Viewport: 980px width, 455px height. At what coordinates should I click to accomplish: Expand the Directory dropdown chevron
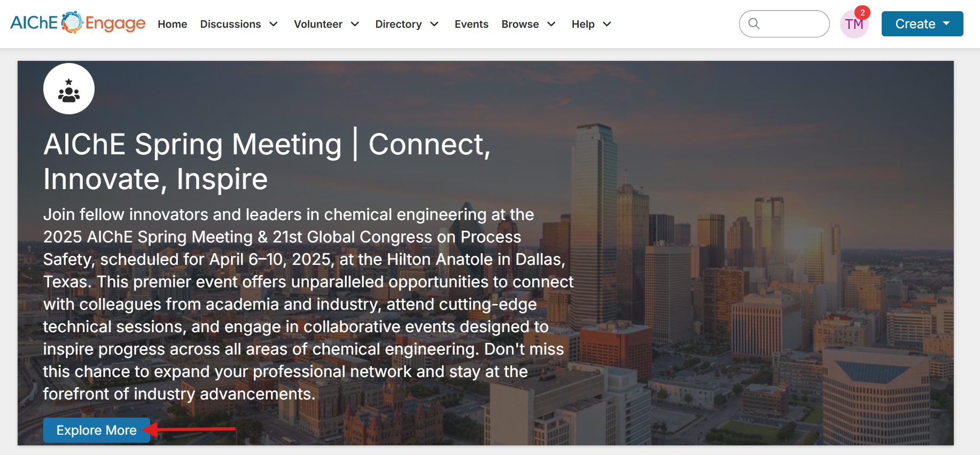coord(434,24)
